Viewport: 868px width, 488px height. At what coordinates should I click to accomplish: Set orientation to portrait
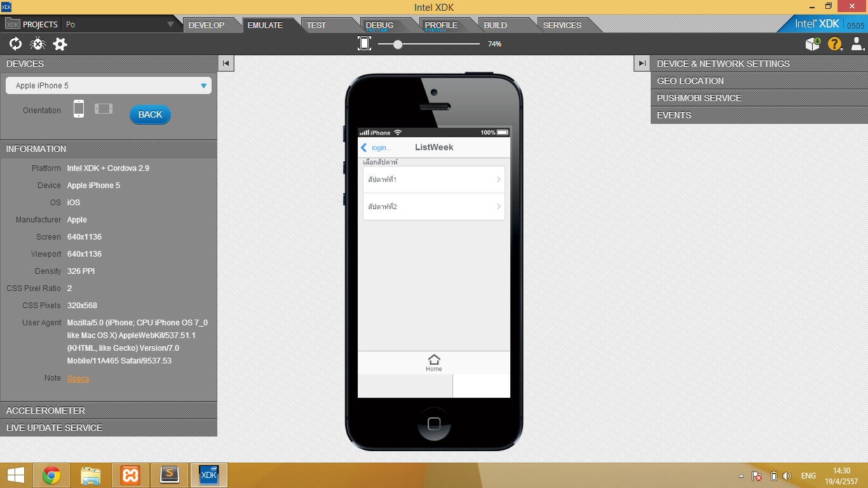(x=79, y=109)
